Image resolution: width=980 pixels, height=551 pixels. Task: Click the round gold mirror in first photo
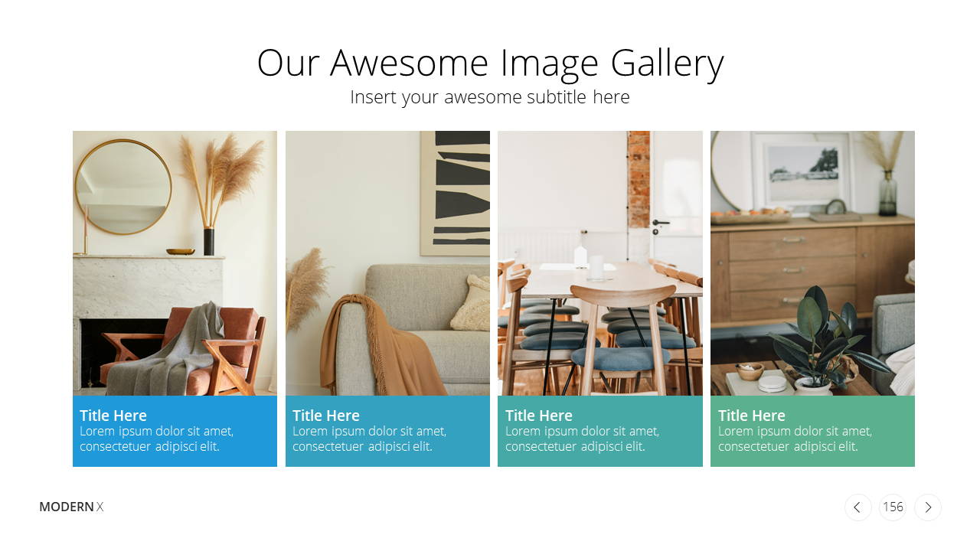123,187
